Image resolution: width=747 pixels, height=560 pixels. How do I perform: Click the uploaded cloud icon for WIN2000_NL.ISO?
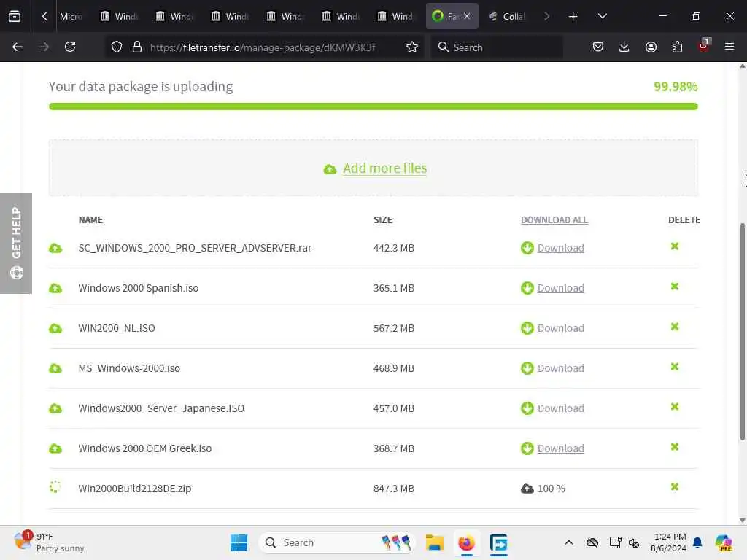pos(55,328)
